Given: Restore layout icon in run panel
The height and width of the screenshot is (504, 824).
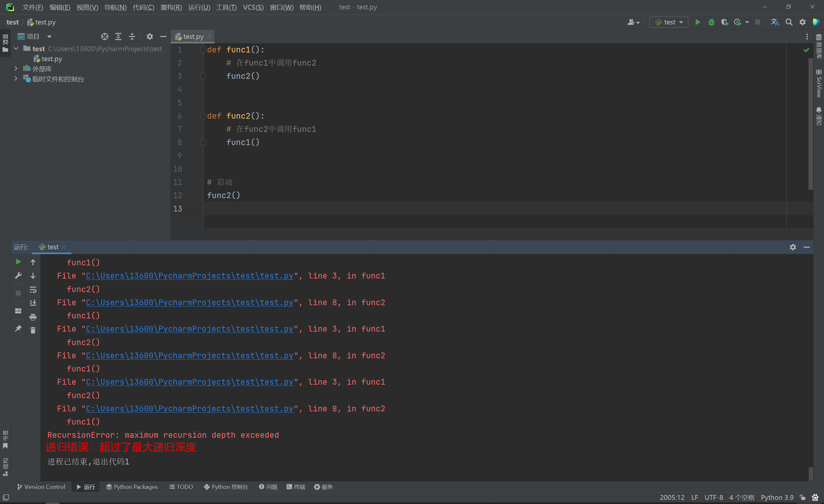Looking at the screenshot, I should coord(18,311).
